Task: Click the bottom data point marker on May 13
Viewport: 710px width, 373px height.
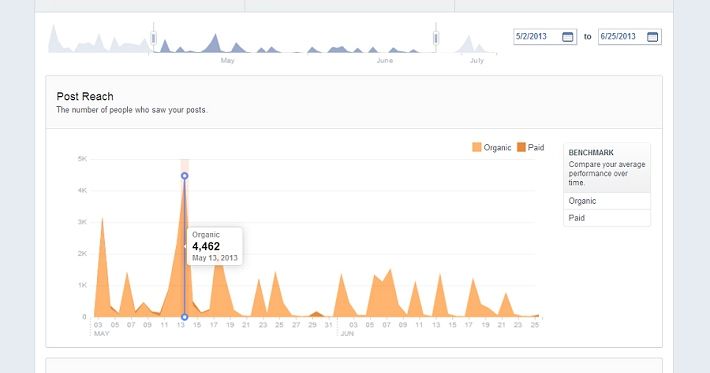Action: point(184,317)
